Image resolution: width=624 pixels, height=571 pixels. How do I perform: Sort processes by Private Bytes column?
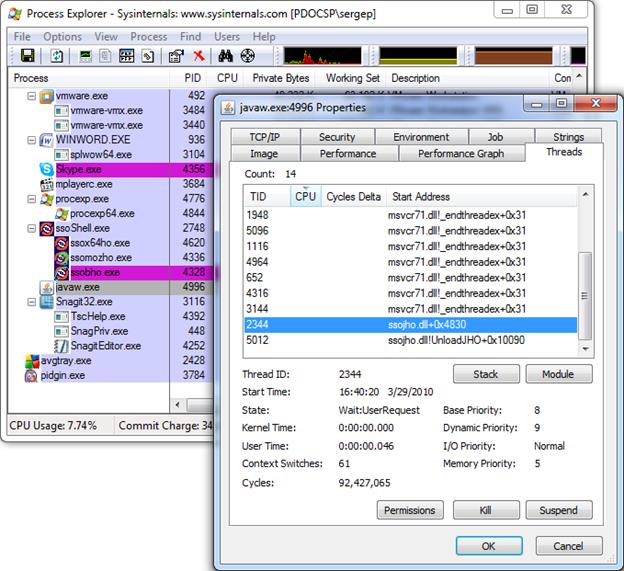pyautogui.click(x=281, y=78)
